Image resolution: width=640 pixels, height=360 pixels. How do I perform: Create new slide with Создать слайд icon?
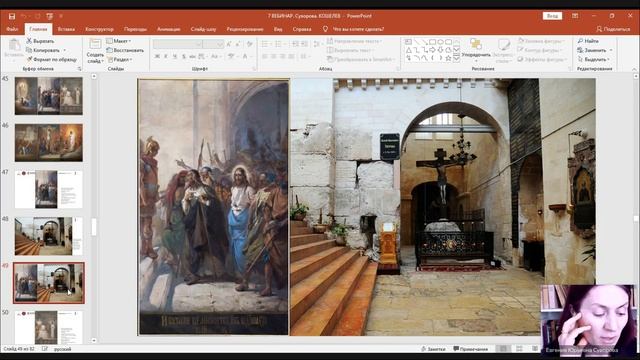pyautogui.click(x=95, y=44)
